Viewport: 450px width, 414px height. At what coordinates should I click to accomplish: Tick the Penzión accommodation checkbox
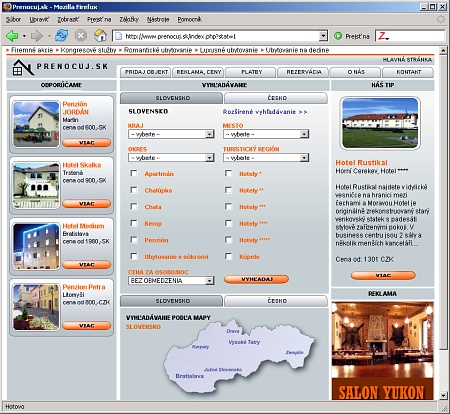click(134, 240)
